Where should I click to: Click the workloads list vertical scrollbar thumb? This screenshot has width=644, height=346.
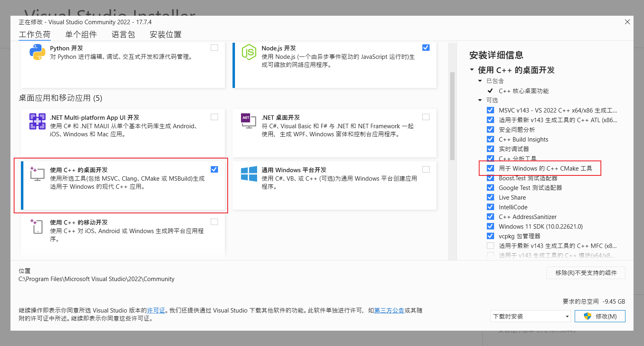pyautogui.click(x=452, y=116)
